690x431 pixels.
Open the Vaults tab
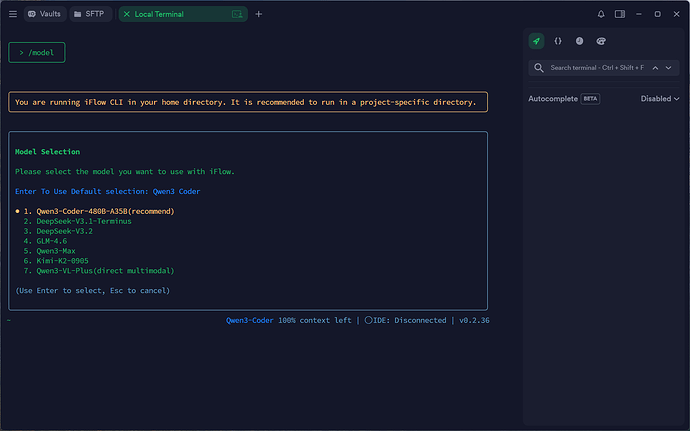coord(44,14)
